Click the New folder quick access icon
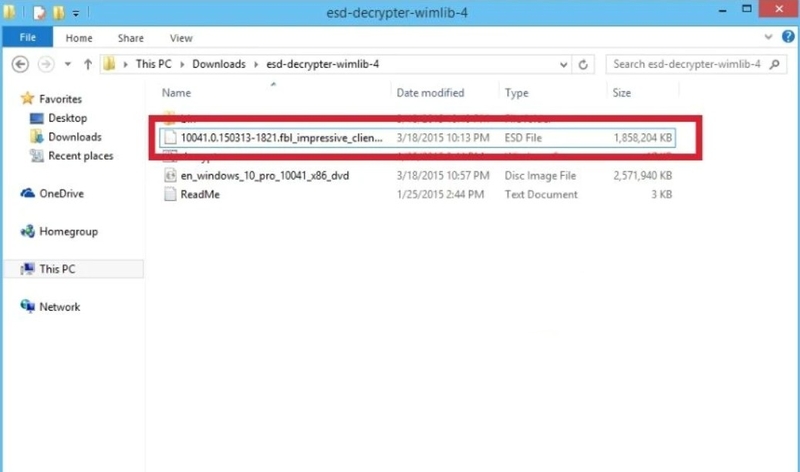The width and height of the screenshot is (800, 472). (59, 13)
